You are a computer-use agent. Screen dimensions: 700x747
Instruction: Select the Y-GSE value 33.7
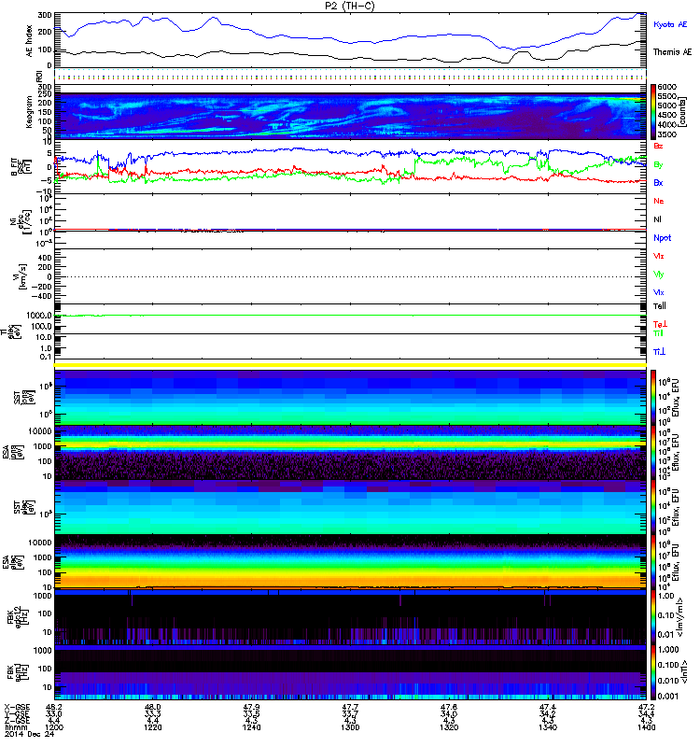point(350,713)
